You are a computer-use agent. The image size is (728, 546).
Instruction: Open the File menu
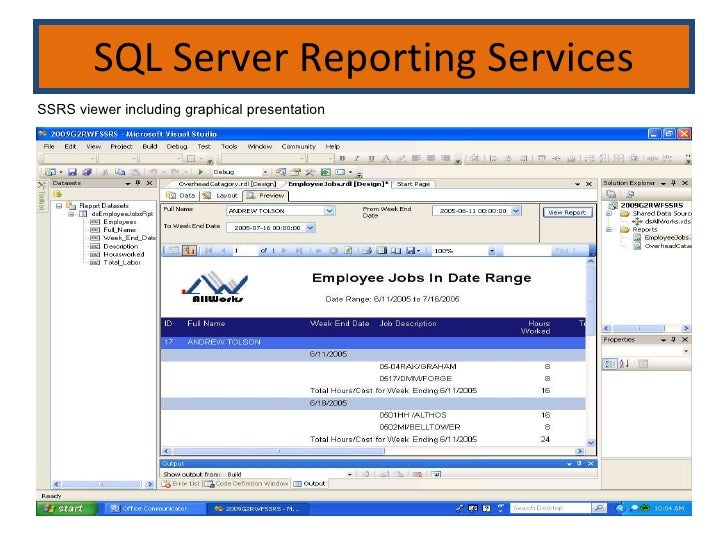[x=49, y=147]
